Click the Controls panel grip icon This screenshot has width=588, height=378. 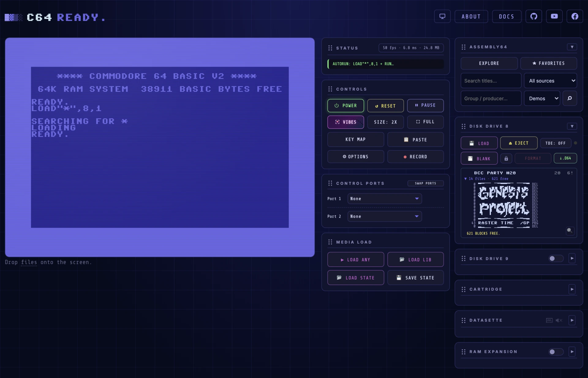coord(330,89)
